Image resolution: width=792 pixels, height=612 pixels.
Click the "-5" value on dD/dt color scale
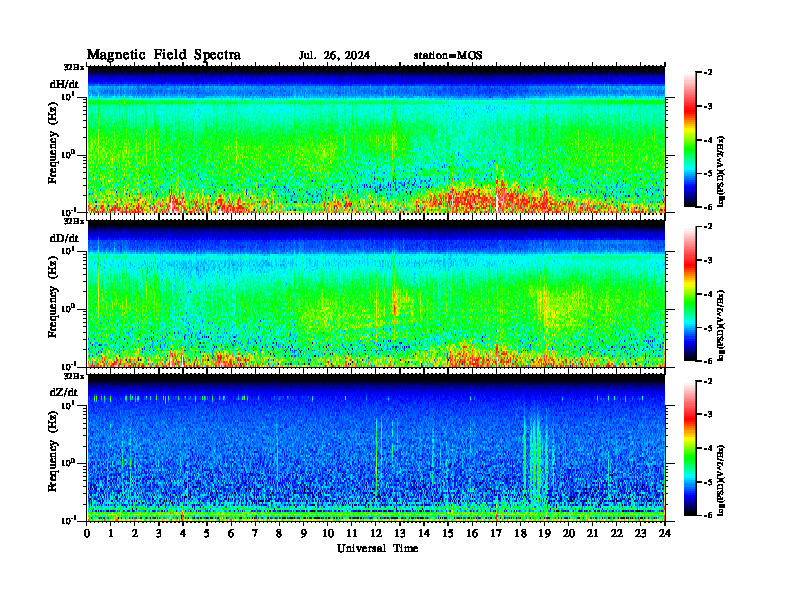pos(708,328)
